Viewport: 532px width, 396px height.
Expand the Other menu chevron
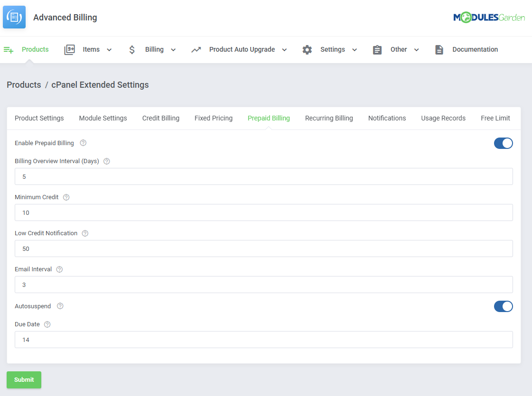(x=416, y=50)
